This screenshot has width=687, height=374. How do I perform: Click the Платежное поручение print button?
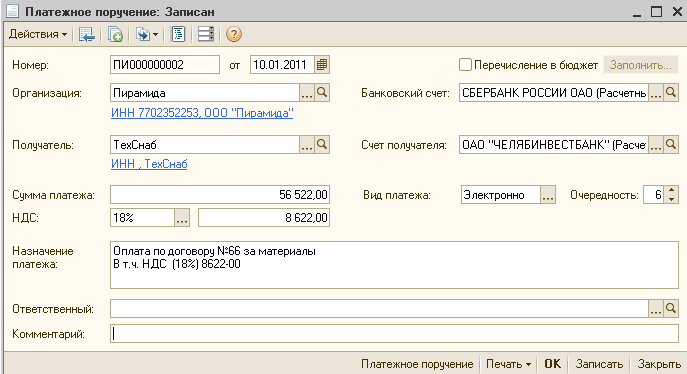[417, 364]
